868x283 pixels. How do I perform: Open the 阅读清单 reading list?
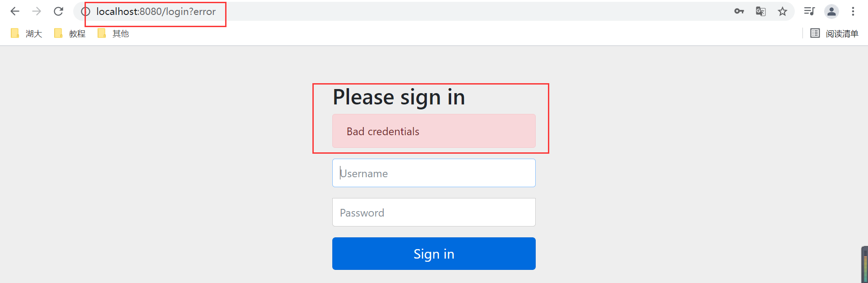834,33
